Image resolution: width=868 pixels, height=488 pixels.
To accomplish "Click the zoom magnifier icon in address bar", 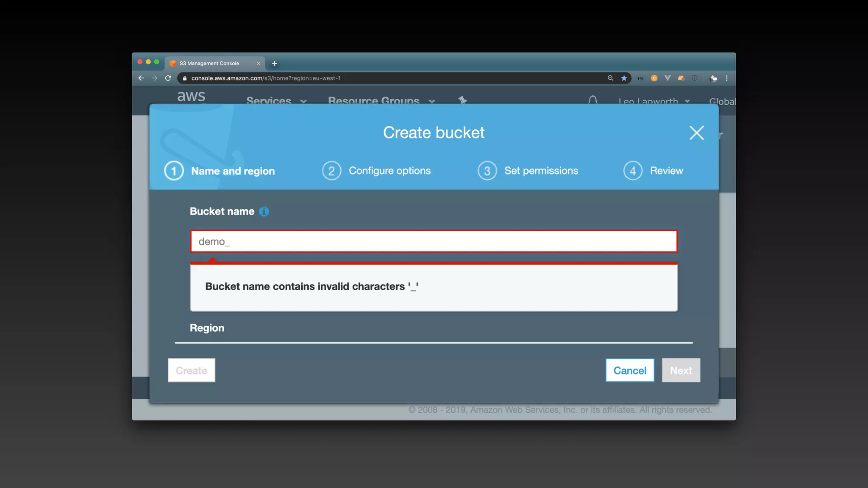I will coord(610,78).
